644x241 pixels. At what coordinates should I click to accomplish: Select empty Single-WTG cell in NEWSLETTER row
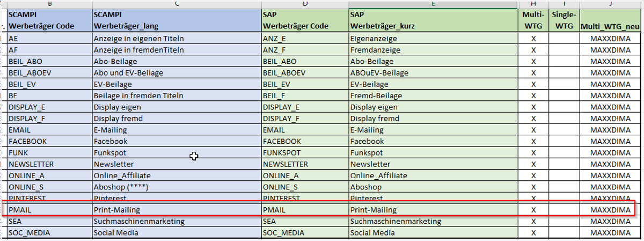point(565,164)
